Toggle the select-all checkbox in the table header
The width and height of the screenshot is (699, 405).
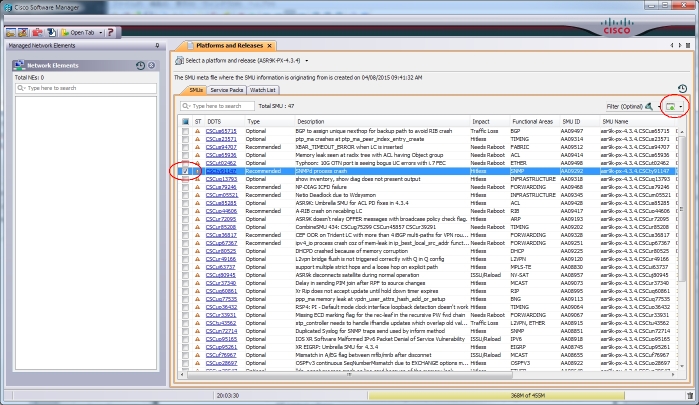click(185, 121)
